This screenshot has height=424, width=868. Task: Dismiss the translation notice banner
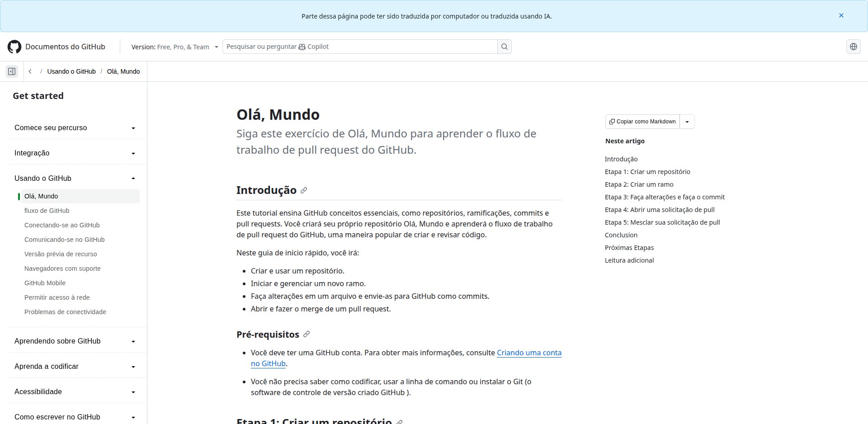[841, 15]
